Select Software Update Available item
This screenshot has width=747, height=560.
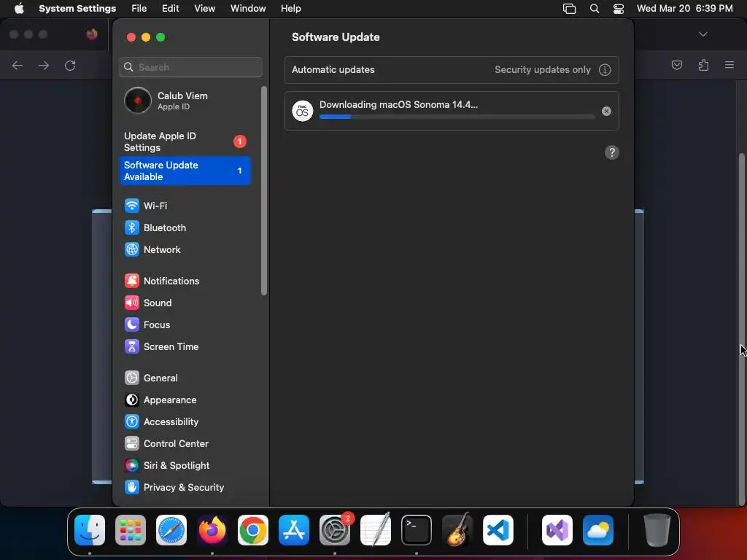(x=186, y=171)
